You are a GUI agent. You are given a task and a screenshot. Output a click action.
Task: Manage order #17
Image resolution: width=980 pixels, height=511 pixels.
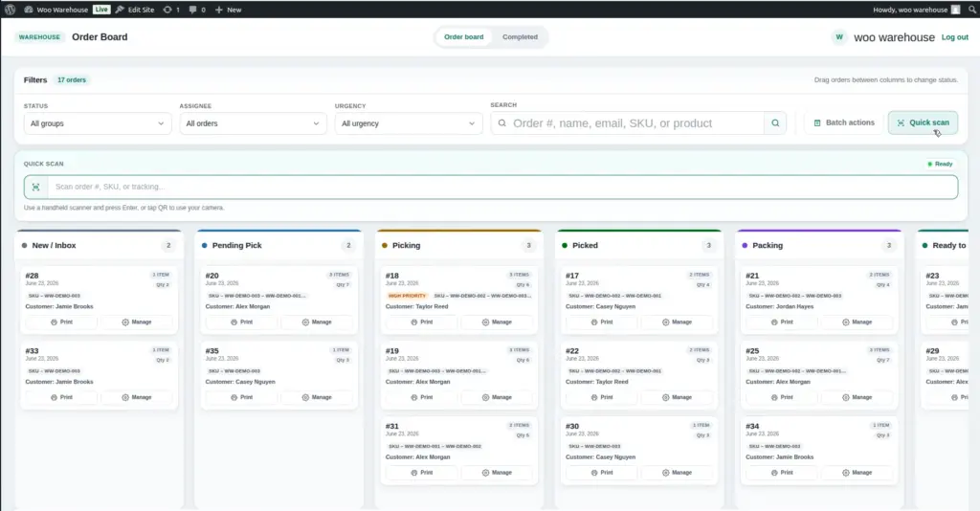678,322
